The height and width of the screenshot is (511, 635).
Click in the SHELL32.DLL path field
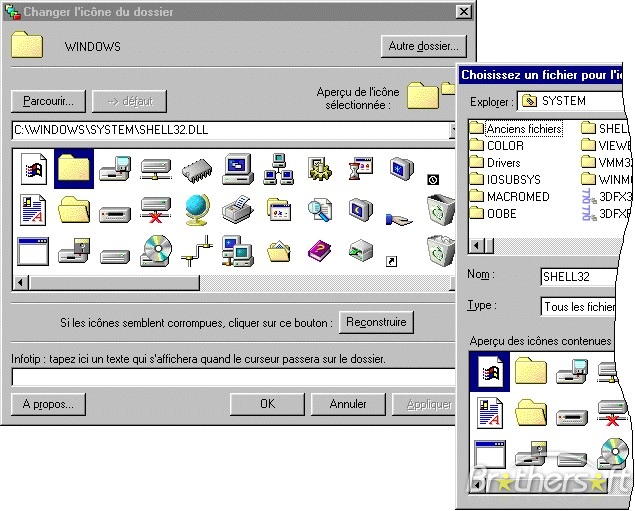231,130
